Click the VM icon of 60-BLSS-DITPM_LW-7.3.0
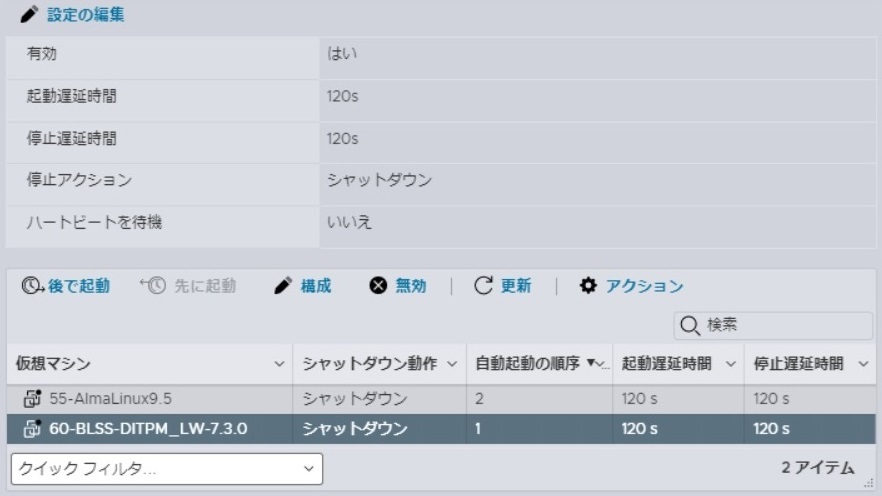This screenshot has width=882, height=496. [31, 429]
